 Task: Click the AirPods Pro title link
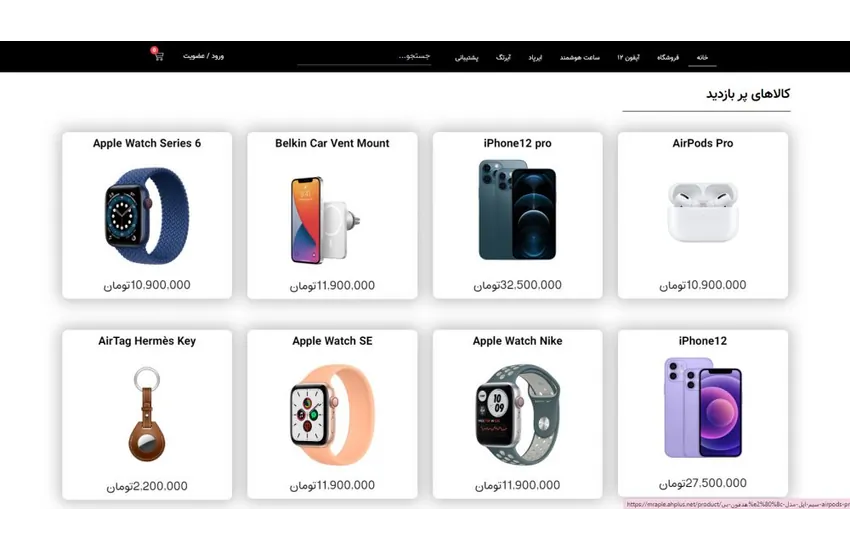click(703, 143)
